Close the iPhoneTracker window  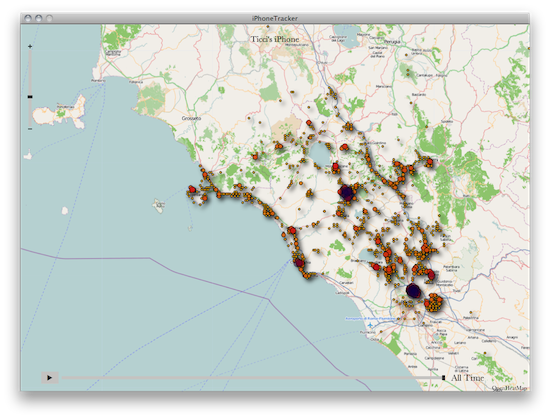tap(28, 18)
